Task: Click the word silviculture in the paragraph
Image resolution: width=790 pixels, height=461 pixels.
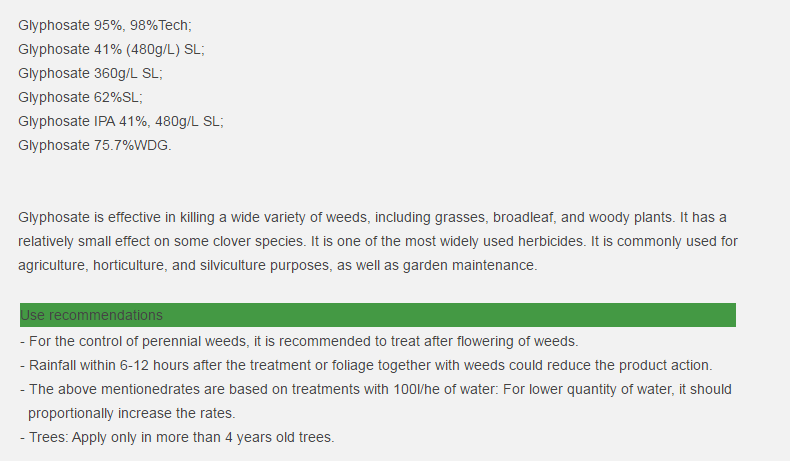Action: [233, 266]
